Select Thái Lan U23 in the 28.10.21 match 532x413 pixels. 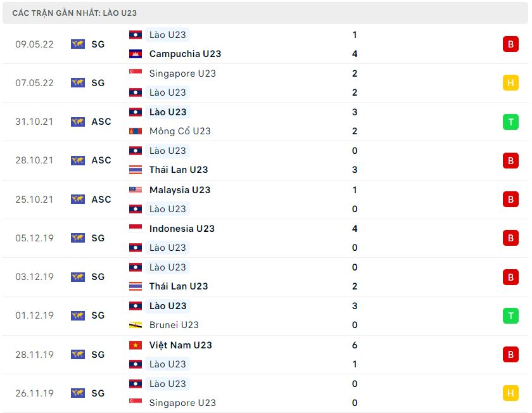coord(179,170)
